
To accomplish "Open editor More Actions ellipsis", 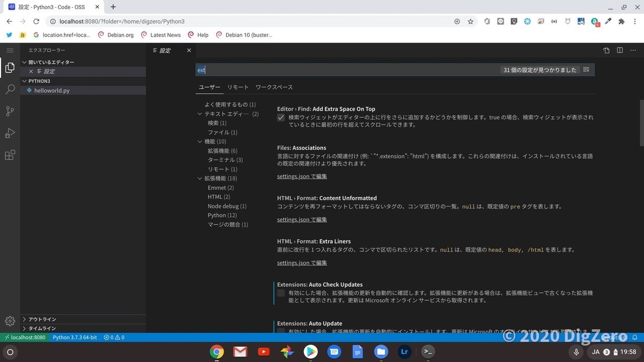I will 633,50.
